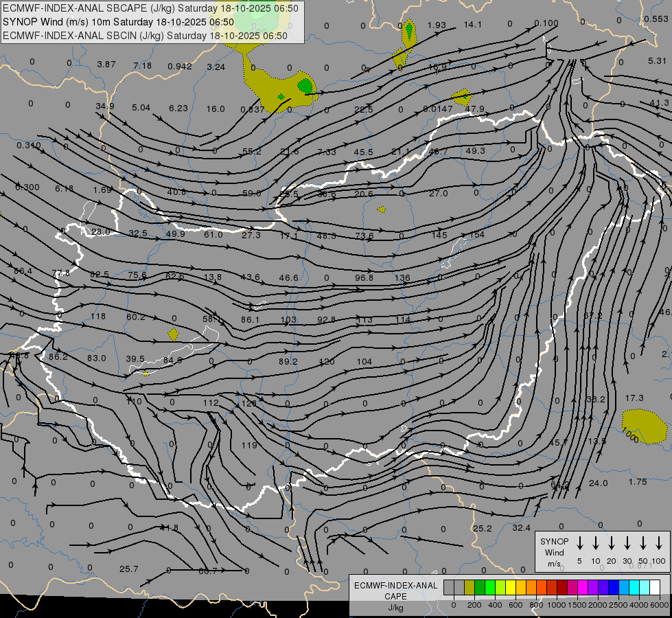672x618 pixels.
Task: Click the map value 0.942
Action: (180, 66)
